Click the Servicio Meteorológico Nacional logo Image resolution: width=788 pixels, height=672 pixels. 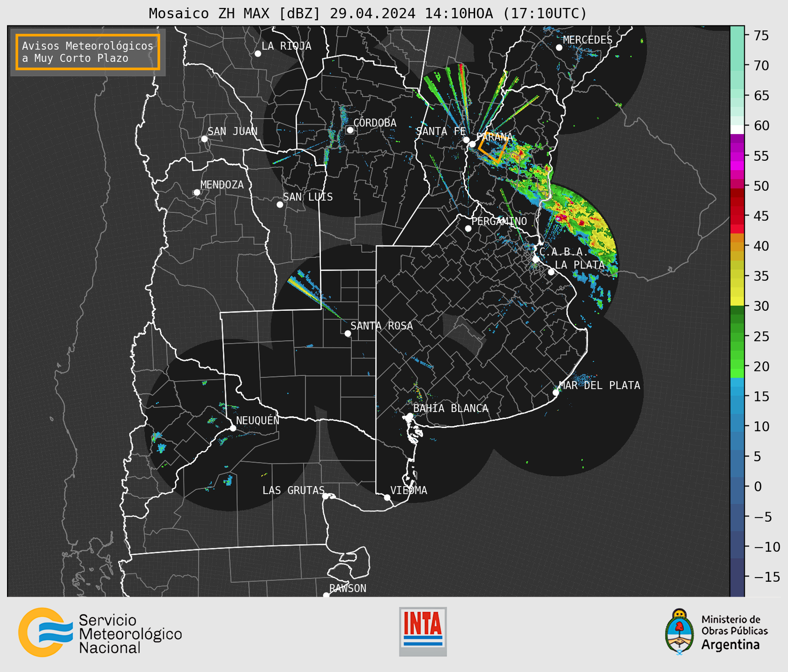tap(100, 632)
